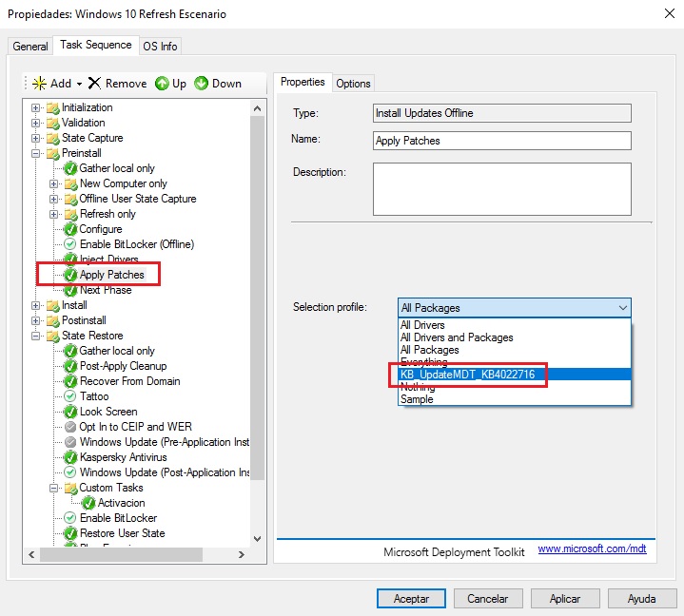This screenshot has height=616, width=684.
Task: Expand the Initialization group
Action: coord(36,107)
